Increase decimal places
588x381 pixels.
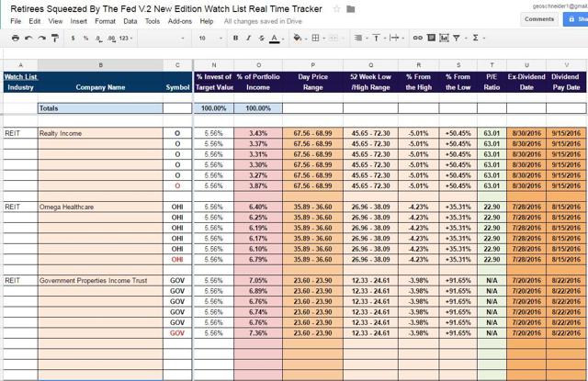click(x=111, y=39)
